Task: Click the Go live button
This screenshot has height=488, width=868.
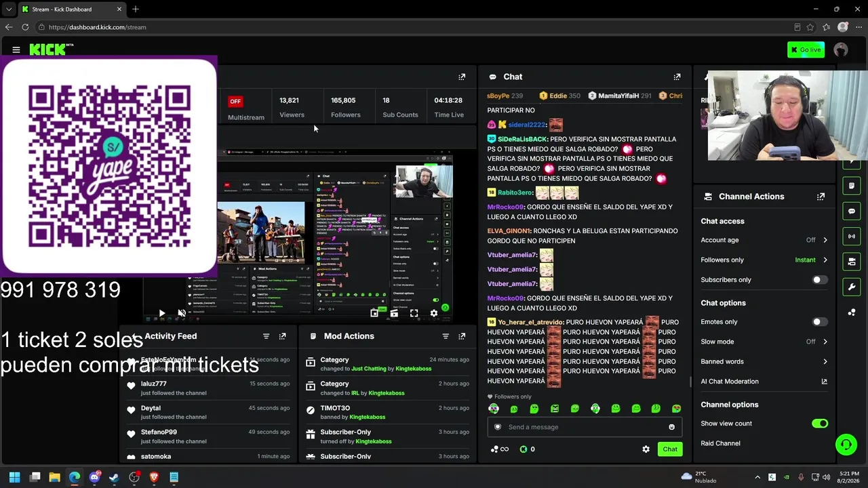Action: tap(806, 49)
